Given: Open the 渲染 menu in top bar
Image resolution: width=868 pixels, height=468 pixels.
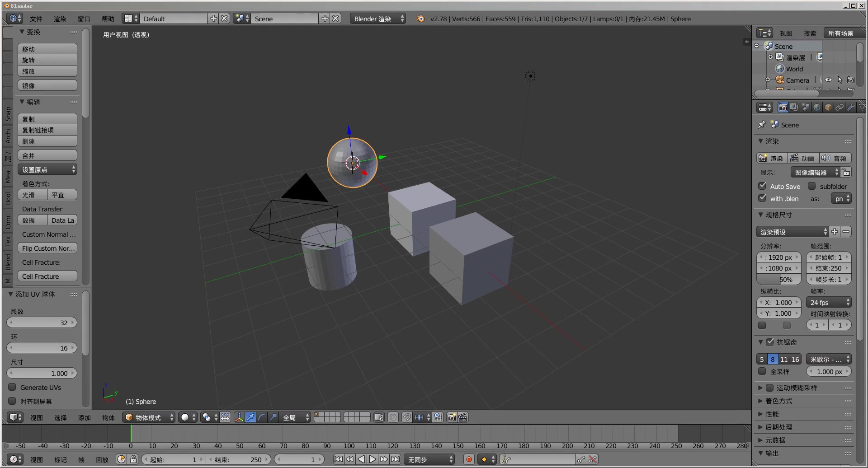Looking at the screenshot, I should [59, 19].
